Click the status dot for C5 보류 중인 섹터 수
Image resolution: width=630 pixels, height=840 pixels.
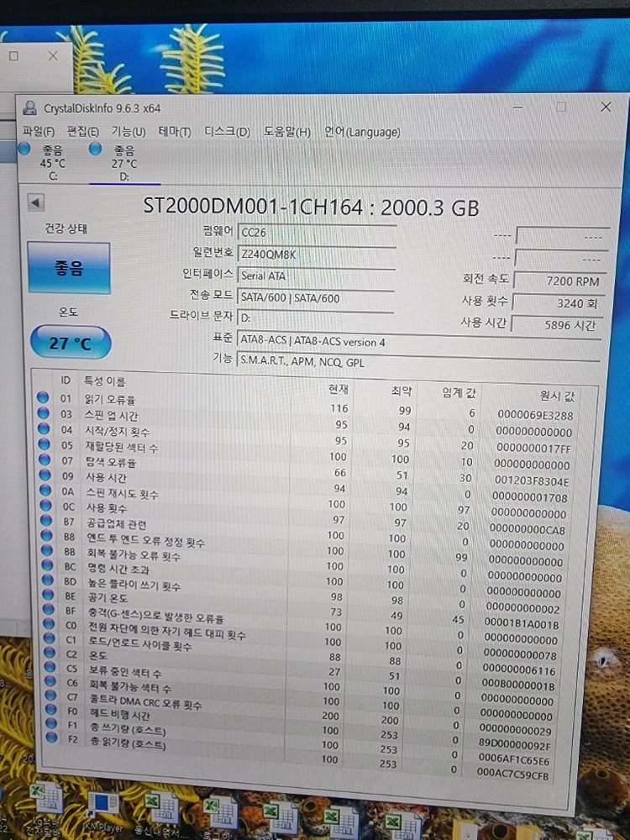(x=50, y=667)
